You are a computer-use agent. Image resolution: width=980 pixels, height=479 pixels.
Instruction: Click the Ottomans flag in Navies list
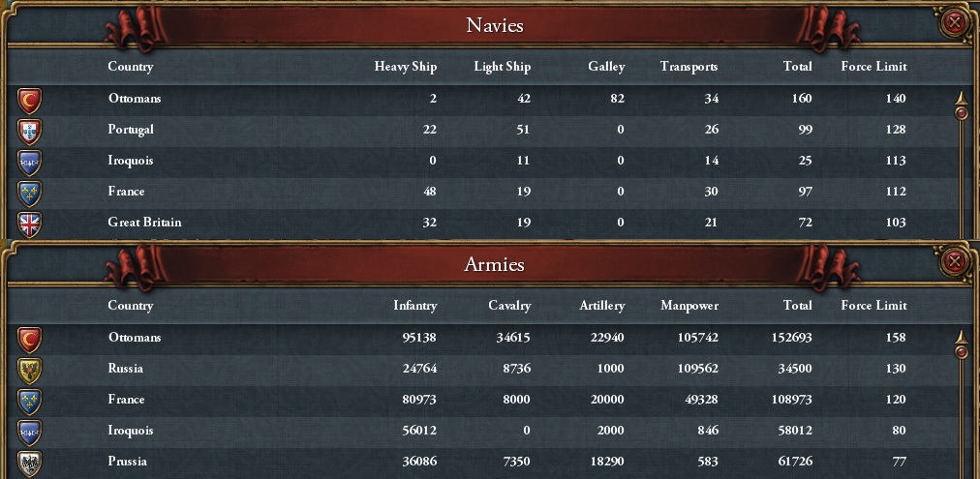coord(30,99)
